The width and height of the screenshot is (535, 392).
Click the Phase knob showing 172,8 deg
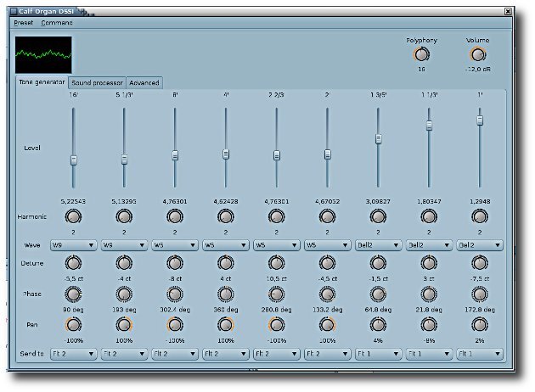point(480,294)
